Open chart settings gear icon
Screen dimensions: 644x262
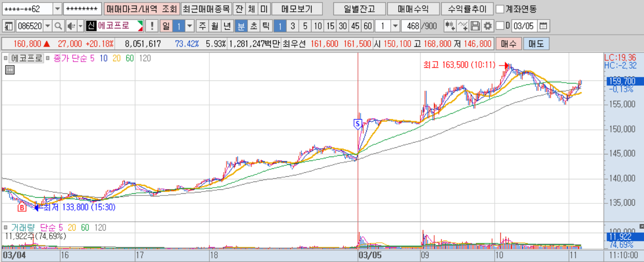pos(488,26)
